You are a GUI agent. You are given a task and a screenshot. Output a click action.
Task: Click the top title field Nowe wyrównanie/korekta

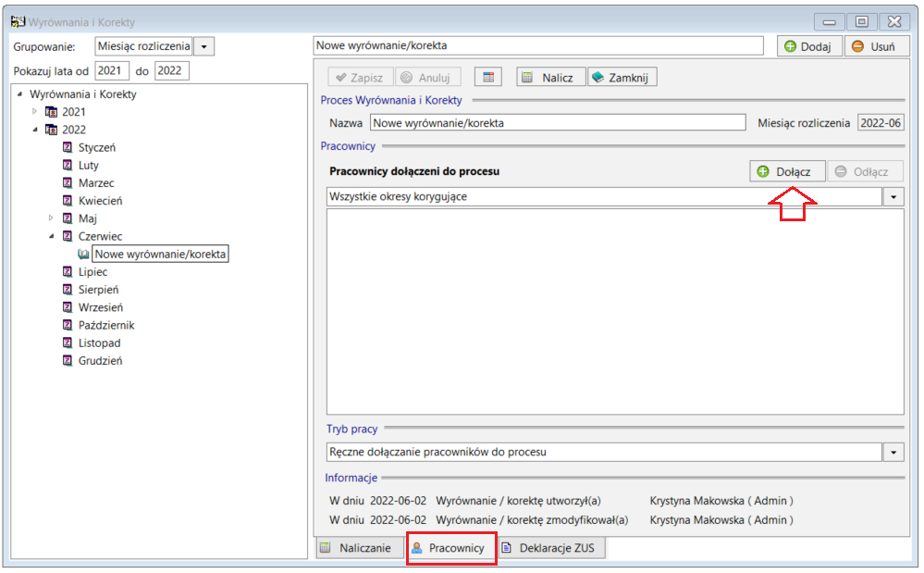538,45
